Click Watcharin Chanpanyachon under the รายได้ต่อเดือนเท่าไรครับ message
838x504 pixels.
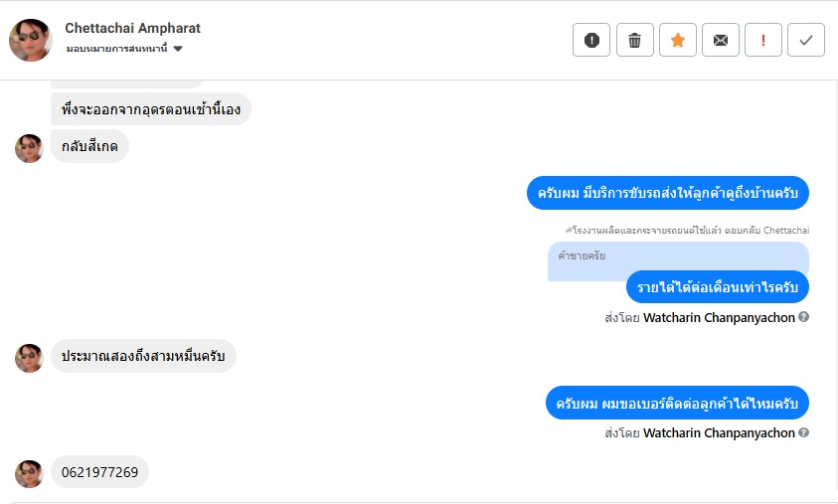coord(719,318)
